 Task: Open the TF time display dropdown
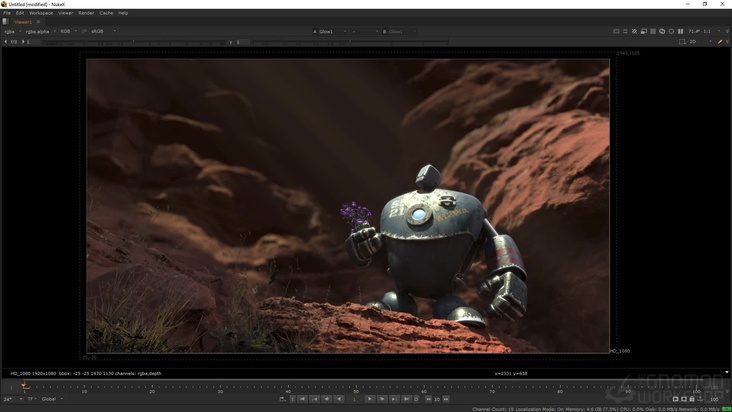pos(32,399)
